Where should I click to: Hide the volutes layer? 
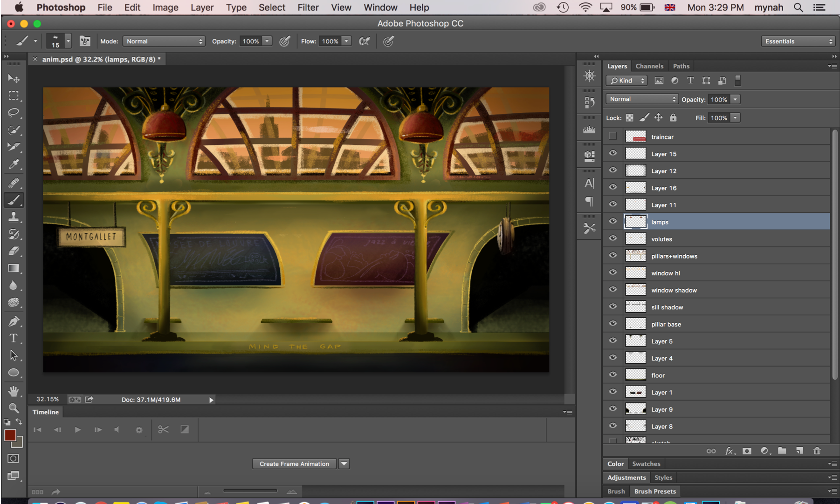point(613,238)
